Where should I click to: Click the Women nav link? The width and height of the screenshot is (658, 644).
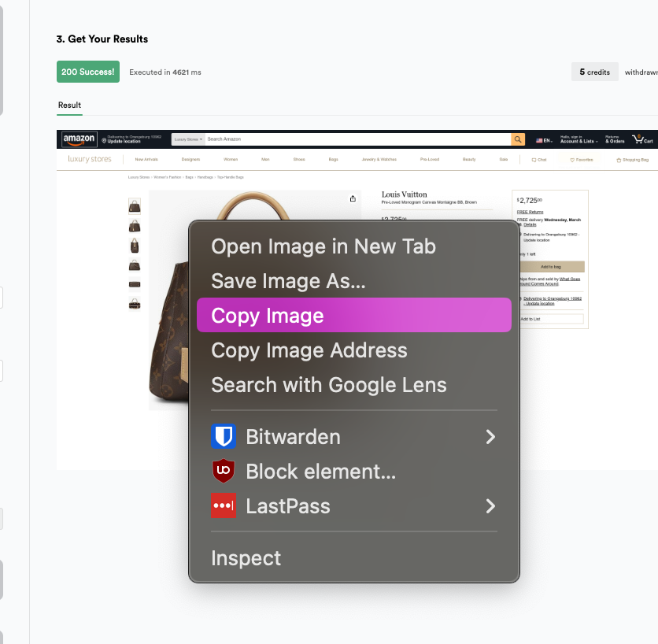click(231, 160)
